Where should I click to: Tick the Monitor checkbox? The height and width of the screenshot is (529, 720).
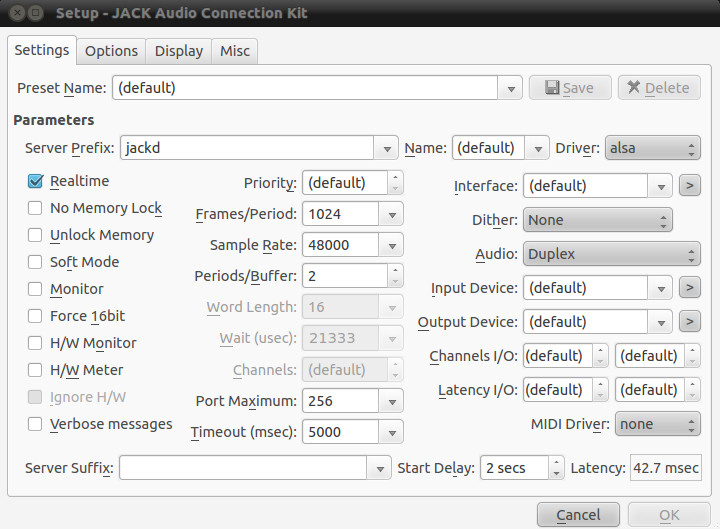(x=35, y=289)
